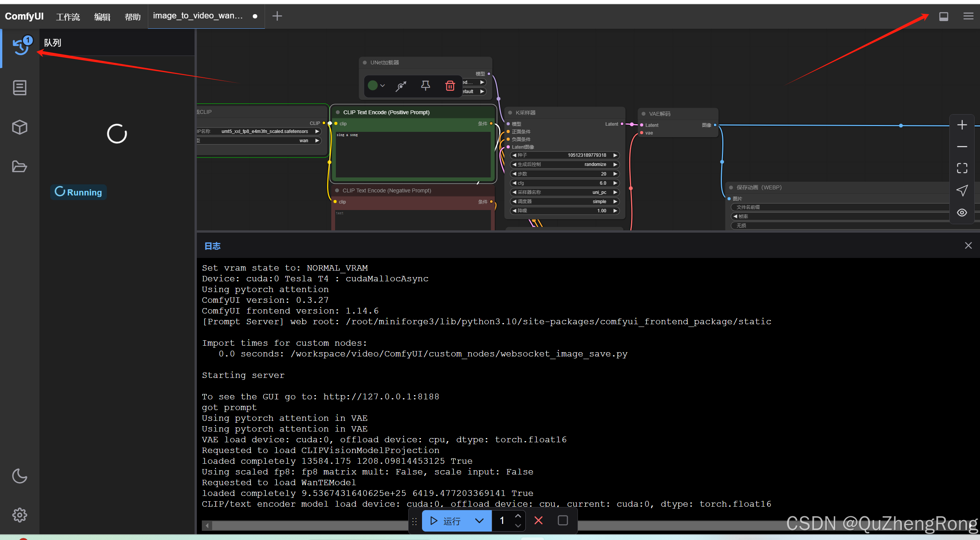Open the model library cube icon
Screen dimensions: 980x540
point(20,127)
